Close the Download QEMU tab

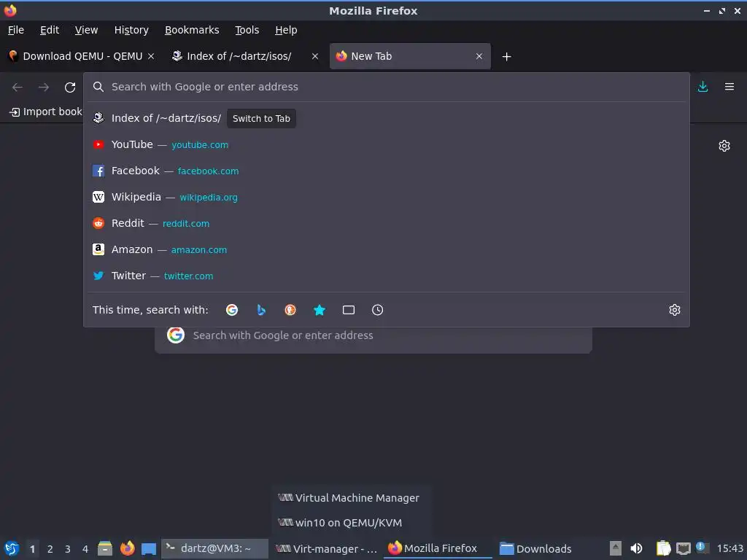pyautogui.click(x=151, y=56)
